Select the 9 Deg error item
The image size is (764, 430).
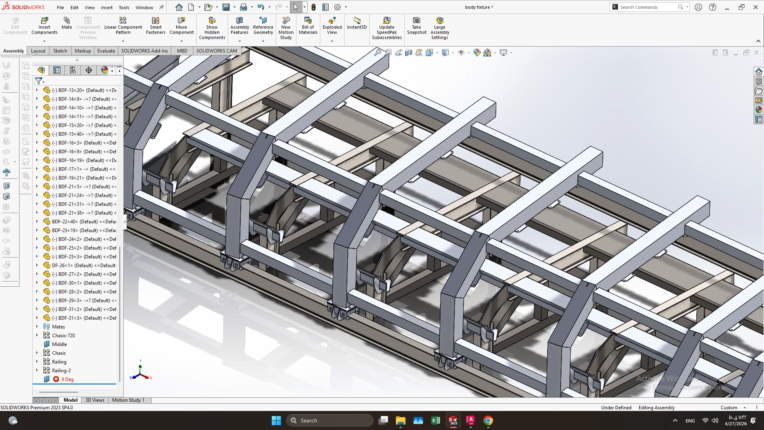tap(67, 379)
